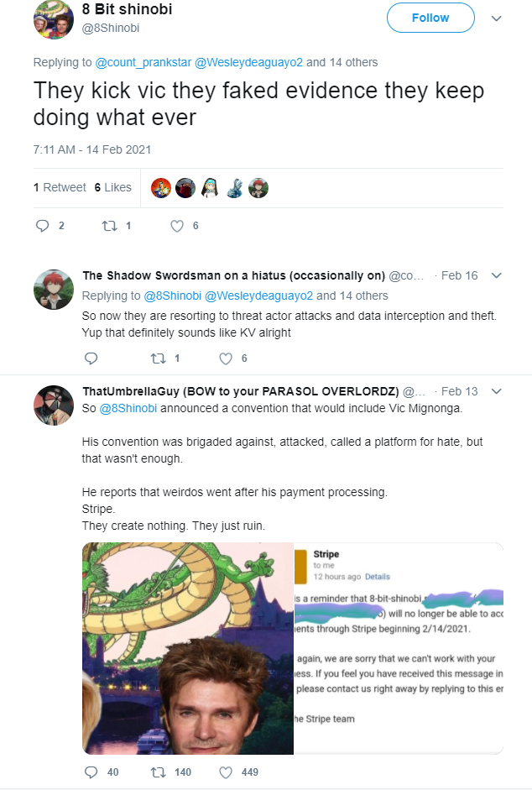Open ThatUmbrellaGuy's profile avatar

click(x=54, y=405)
